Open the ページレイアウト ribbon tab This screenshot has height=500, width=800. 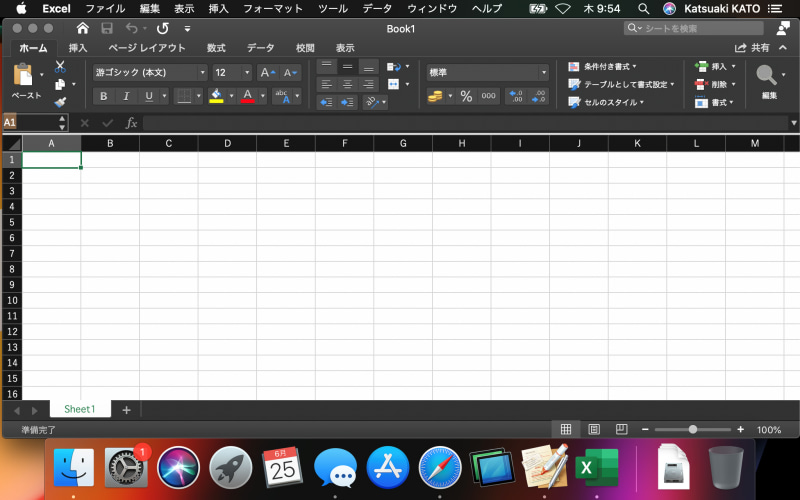click(x=147, y=48)
